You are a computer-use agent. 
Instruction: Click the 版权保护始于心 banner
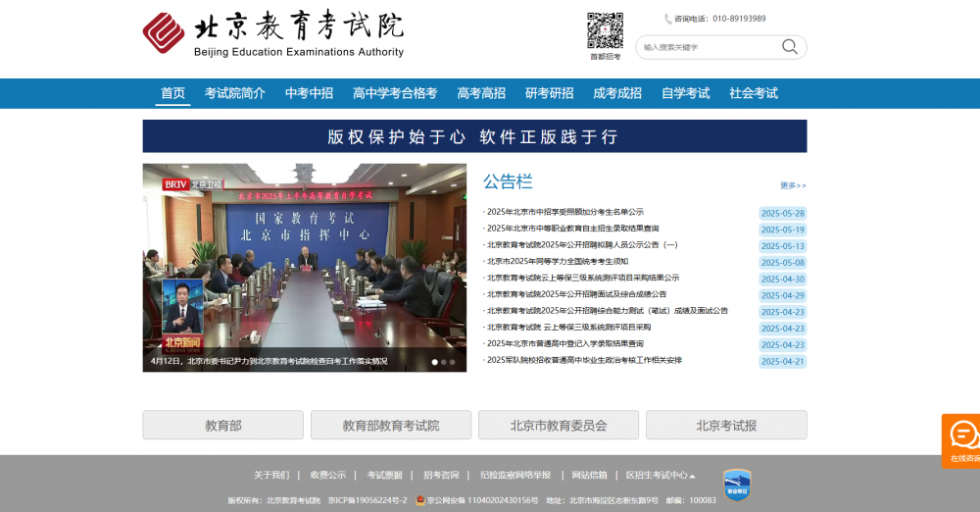tap(474, 136)
